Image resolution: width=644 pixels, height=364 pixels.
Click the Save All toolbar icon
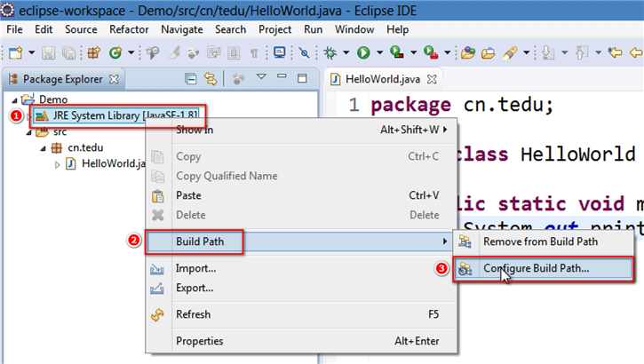pyautogui.click(x=68, y=52)
